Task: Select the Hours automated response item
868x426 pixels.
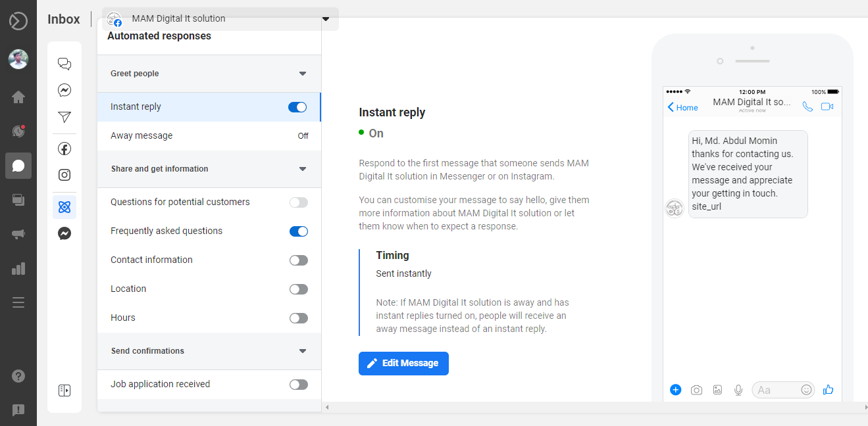Action: 123,318
